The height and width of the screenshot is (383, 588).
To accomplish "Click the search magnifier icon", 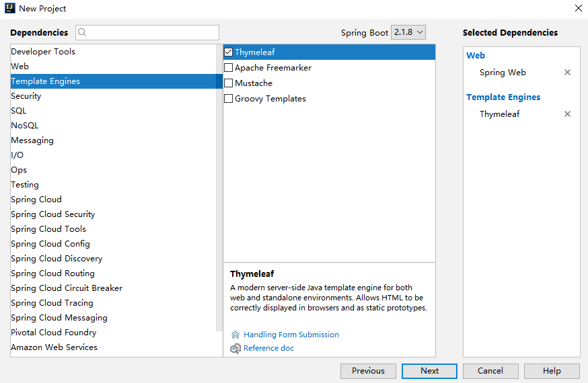I will pos(82,32).
